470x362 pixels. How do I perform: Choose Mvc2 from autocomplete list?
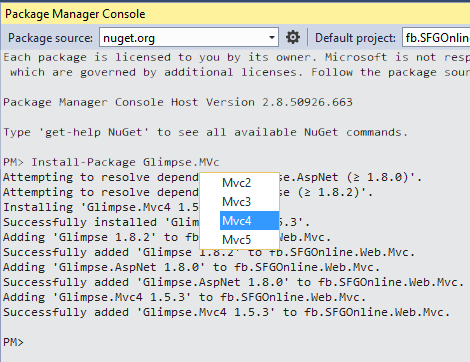point(239,183)
